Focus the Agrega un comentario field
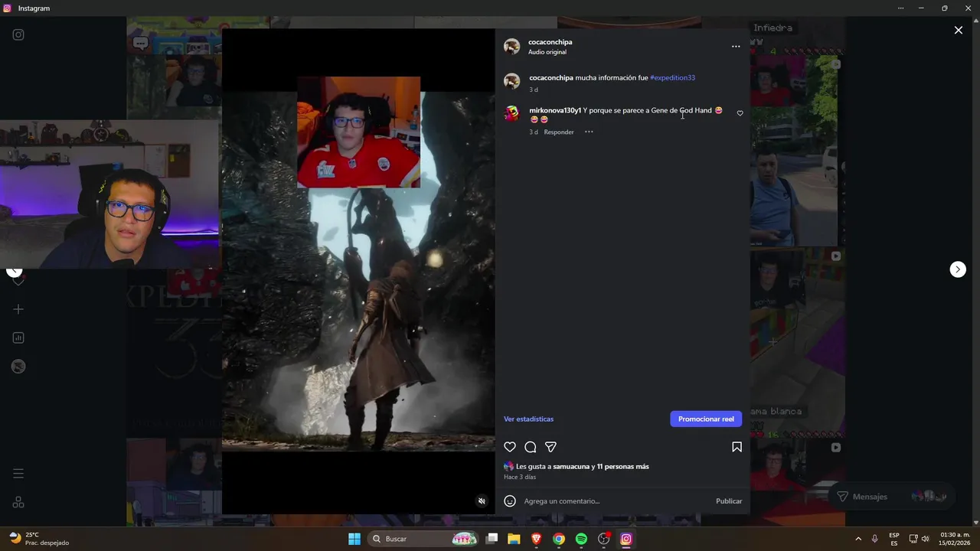Viewport: 980px width, 551px height. 616,501
